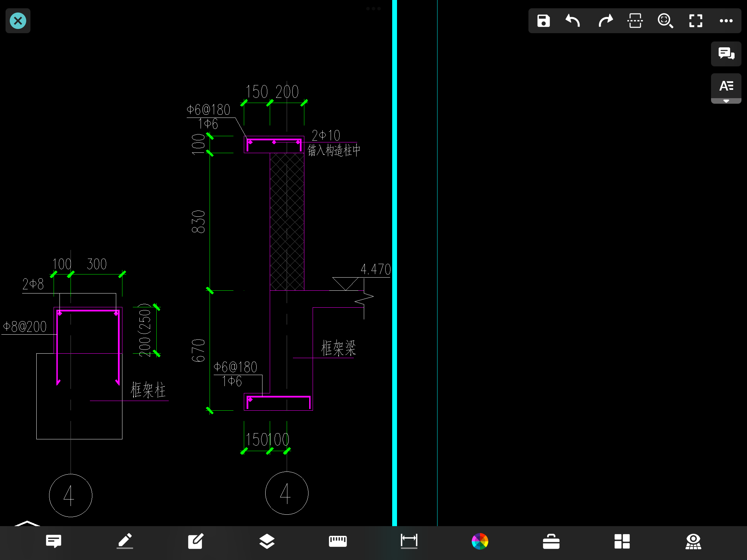Screen dimensions: 747x560
Task: Select the 2Φ8 rebar annotation
Action: tap(33, 284)
